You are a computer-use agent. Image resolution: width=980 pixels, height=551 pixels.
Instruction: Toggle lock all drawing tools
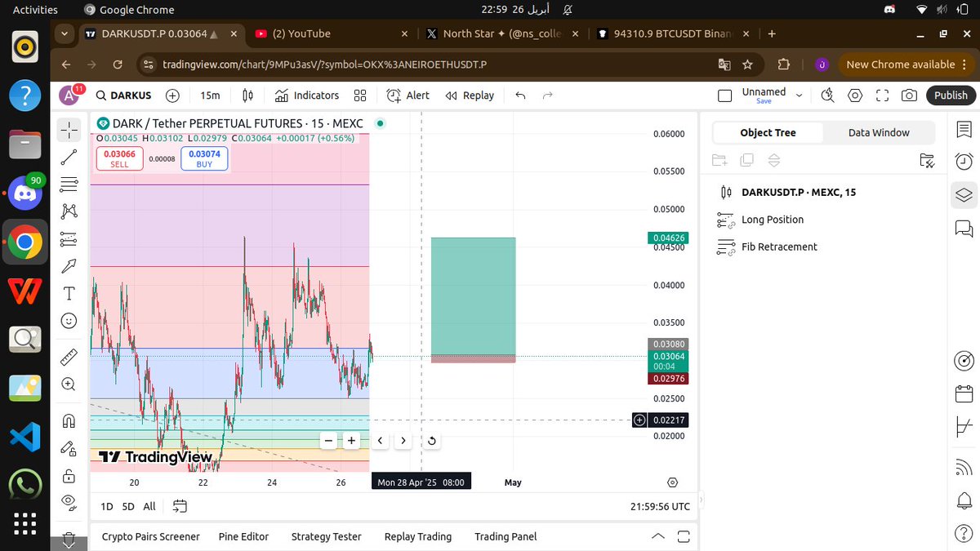point(69,475)
